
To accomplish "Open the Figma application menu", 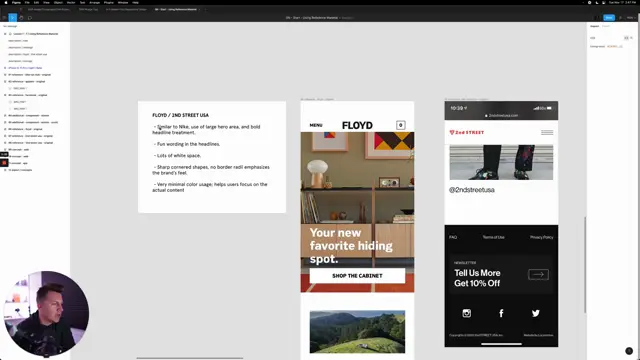I will 16,2.
